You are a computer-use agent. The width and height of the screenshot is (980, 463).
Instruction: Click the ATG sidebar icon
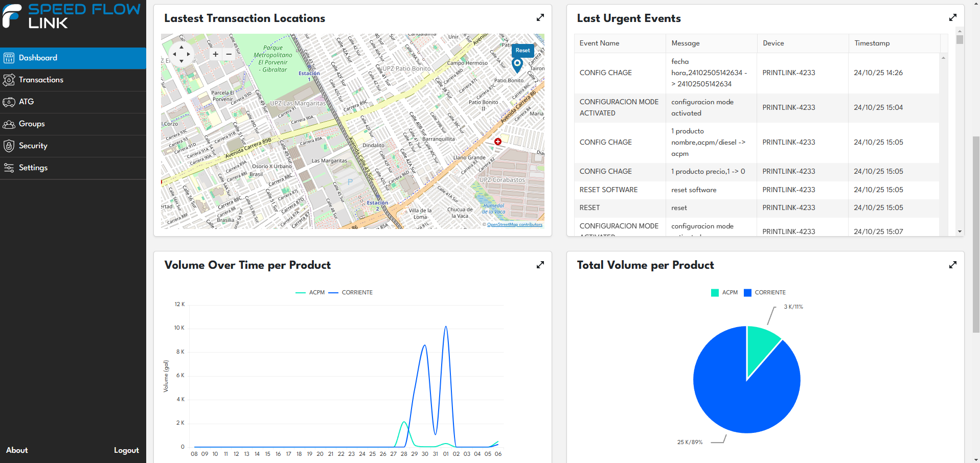(9, 102)
